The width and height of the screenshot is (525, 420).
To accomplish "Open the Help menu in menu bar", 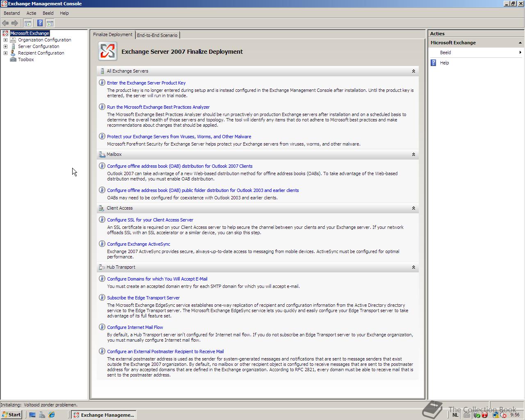I will coord(64,13).
